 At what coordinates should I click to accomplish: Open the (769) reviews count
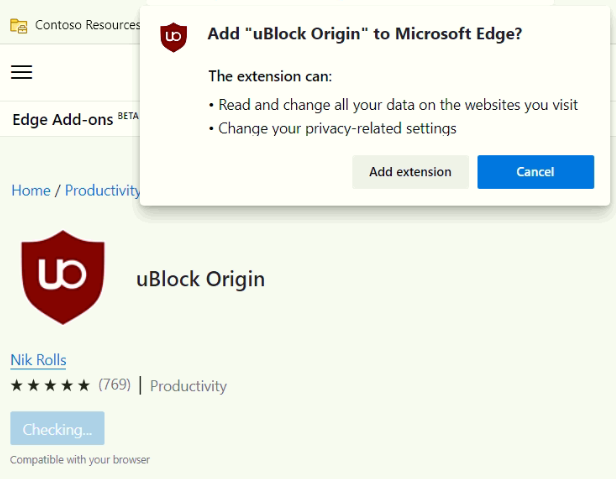click(x=114, y=385)
